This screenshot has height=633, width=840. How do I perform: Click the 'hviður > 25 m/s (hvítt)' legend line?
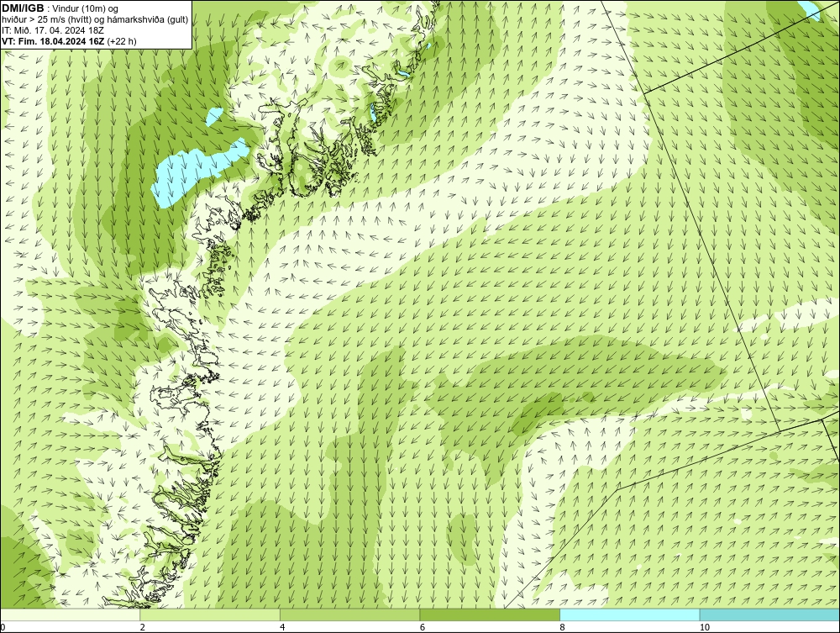point(95,19)
